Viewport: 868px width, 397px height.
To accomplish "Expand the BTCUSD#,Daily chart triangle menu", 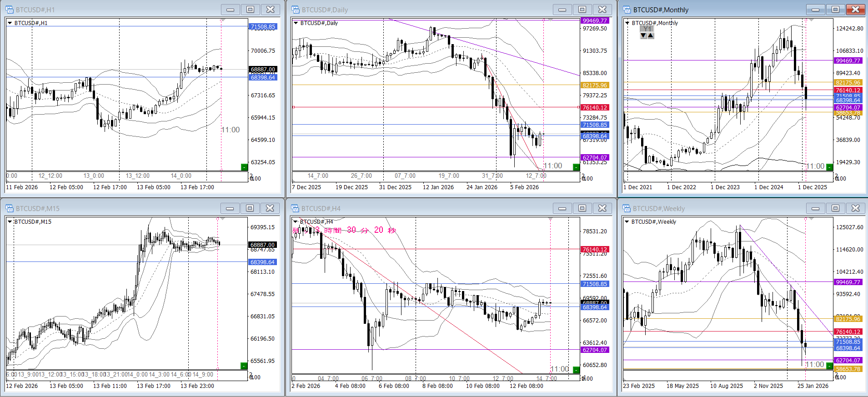I will tap(296, 23).
